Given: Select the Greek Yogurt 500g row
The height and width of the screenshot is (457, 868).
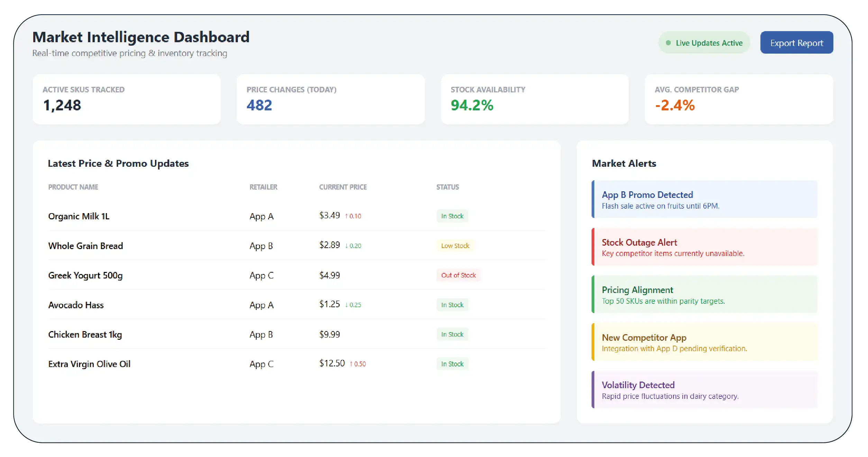Looking at the screenshot, I should (297, 275).
